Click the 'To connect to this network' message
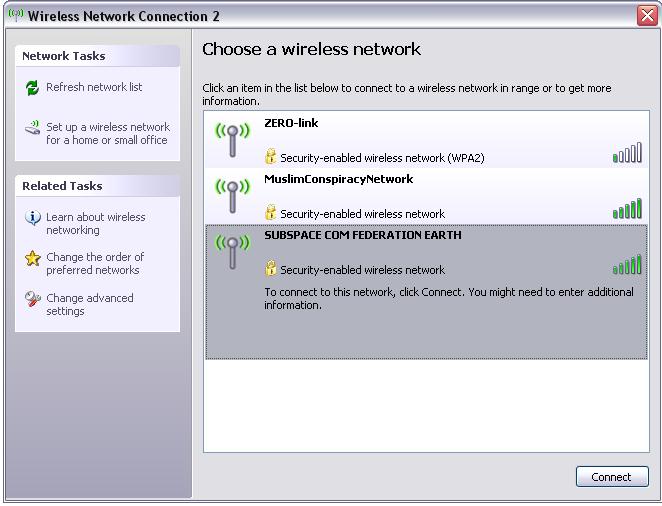The width and height of the screenshot is (662, 506). [449, 298]
